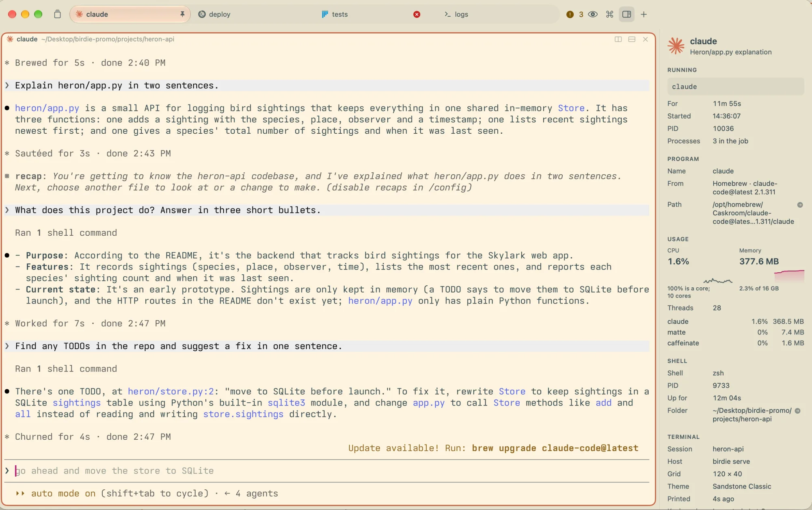Click the prompt 'Explain heron/app.py in two sentences.'
The height and width of the screenshot is (510, 812).
(117, 85)
